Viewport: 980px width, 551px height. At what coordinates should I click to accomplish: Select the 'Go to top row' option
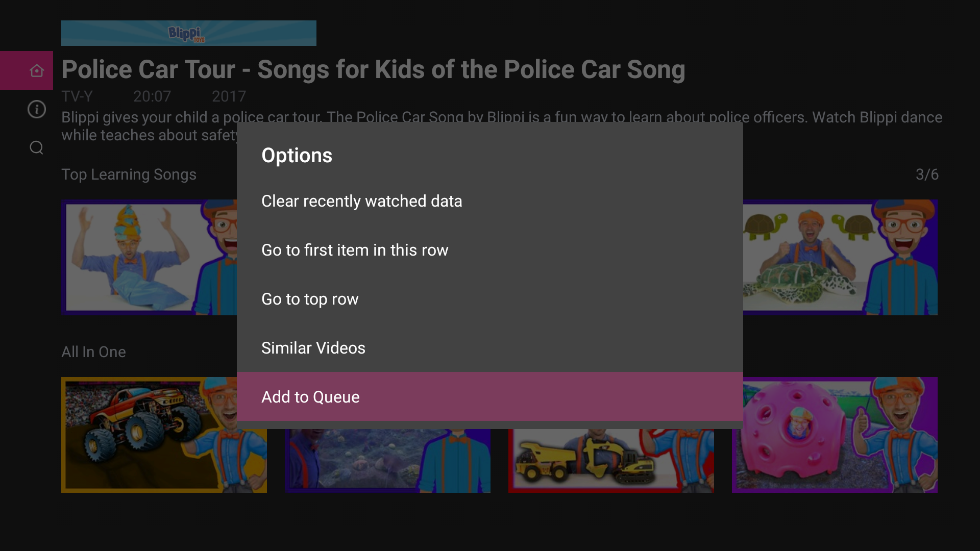click(x=310, y=299)
